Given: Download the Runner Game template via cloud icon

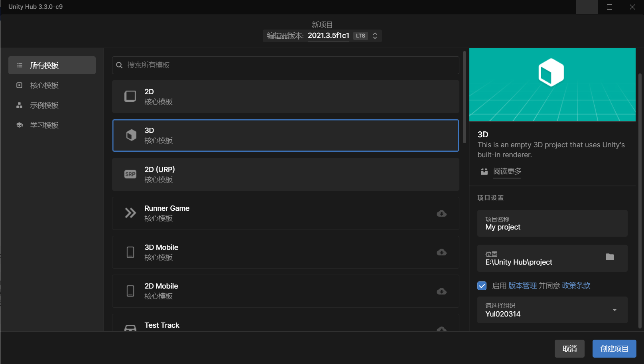Looking at the screenshot, I should [x=441, y=214].
